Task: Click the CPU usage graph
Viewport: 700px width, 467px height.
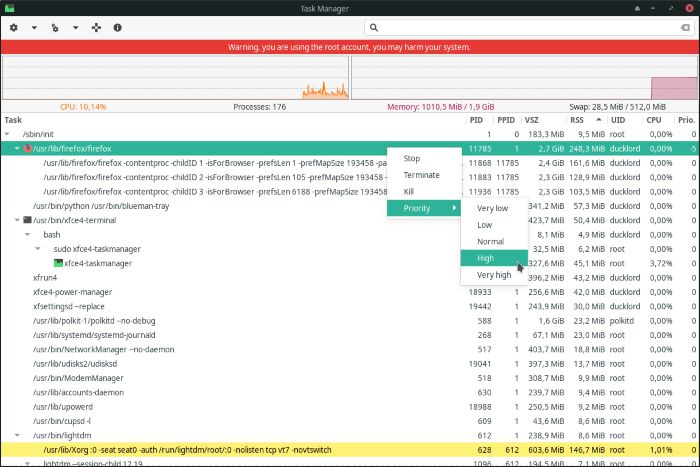Action: (175, 77)
